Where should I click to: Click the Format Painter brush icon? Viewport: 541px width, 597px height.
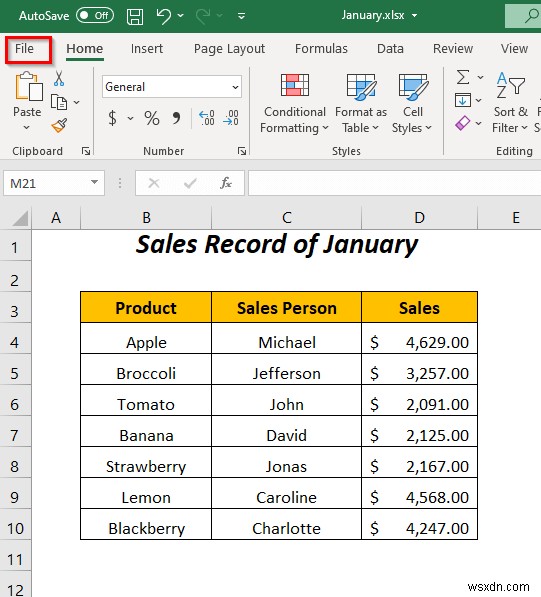point(59,125)
